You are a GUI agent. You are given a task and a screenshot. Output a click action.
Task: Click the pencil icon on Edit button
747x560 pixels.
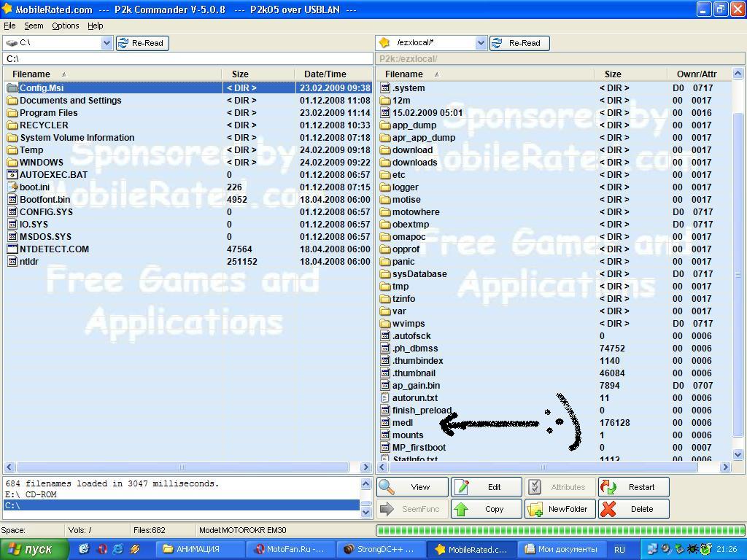tap(461, 486)
